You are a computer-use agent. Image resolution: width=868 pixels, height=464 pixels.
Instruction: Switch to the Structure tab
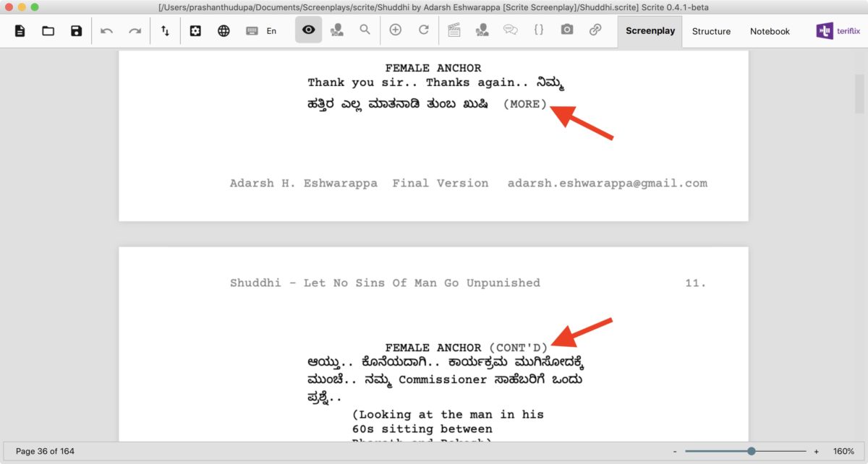tap(711, 32)
